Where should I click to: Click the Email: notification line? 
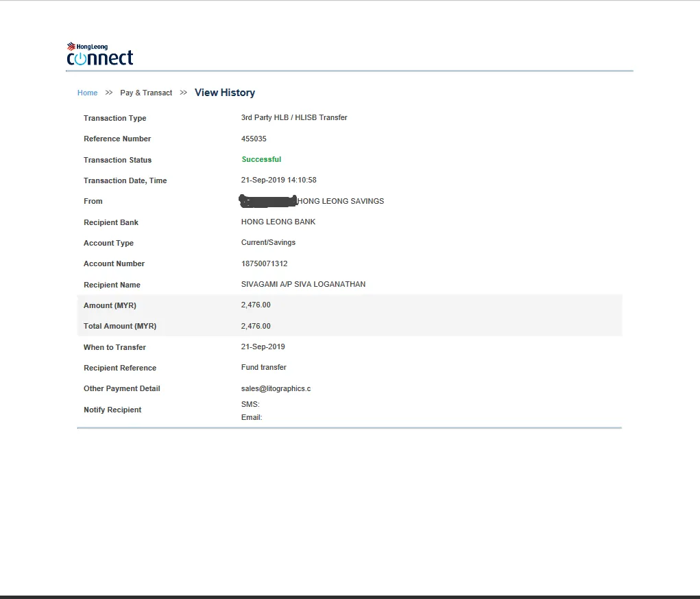coord(252,418)
